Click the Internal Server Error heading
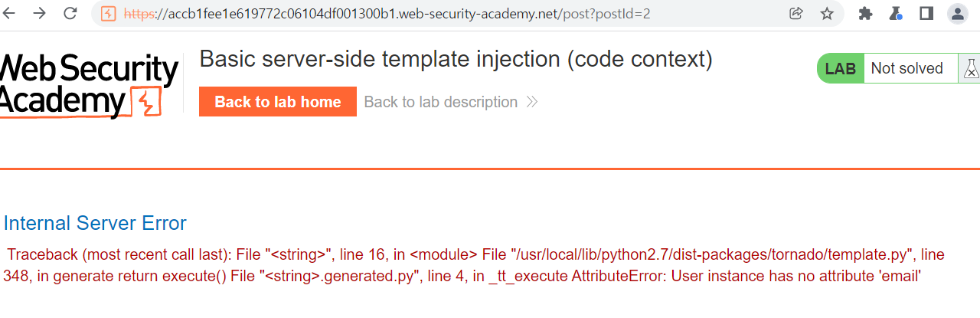This screenshot has height=318, width=980. (95, 223)
